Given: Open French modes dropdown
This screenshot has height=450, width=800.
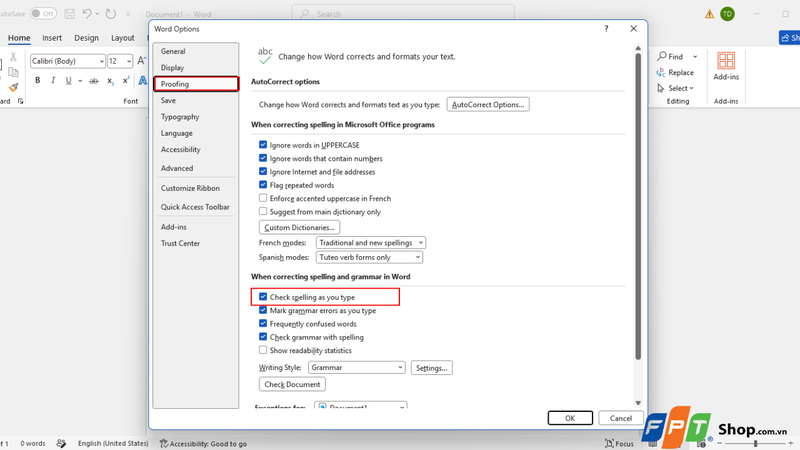Looking at the screenshot, I should [371, 242].
